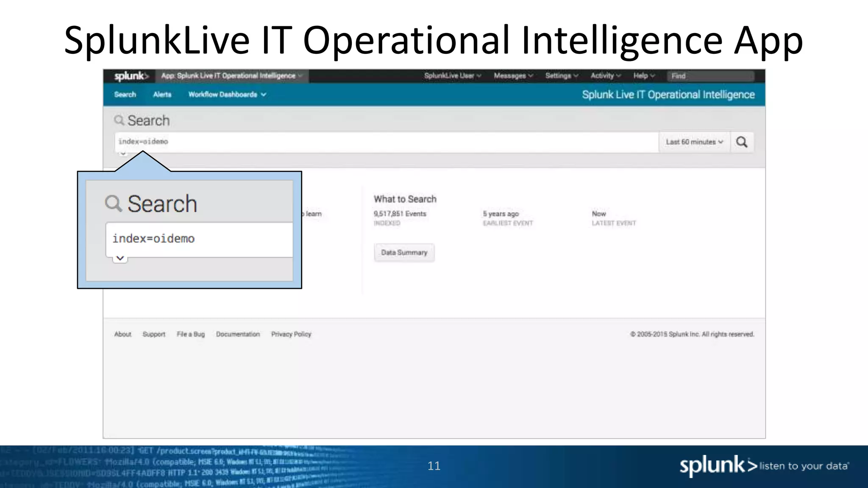The image size is (868, 488).
Task: Click into the index=oidemo search field
Action: tap(387, 142)
